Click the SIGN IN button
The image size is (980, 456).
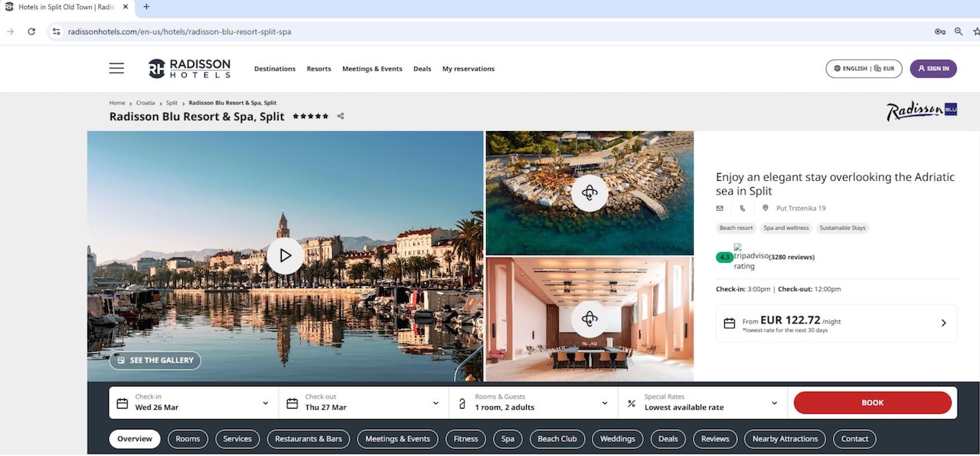tap(933, 68)
